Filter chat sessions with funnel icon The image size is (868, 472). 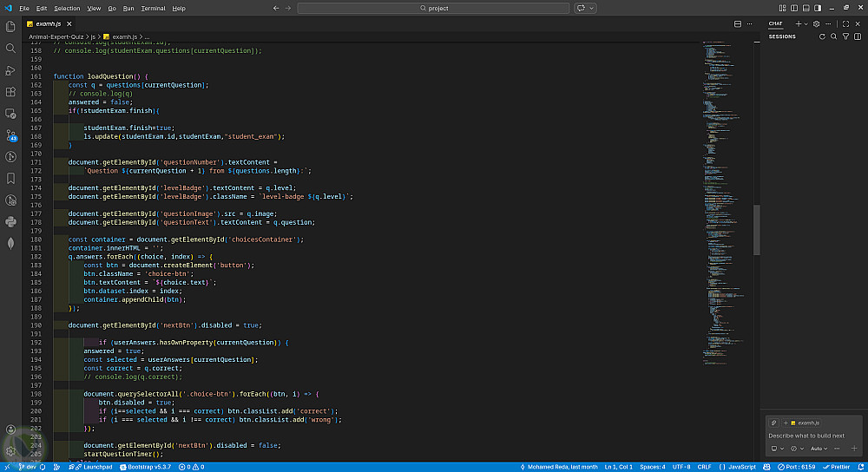[845, 36]
